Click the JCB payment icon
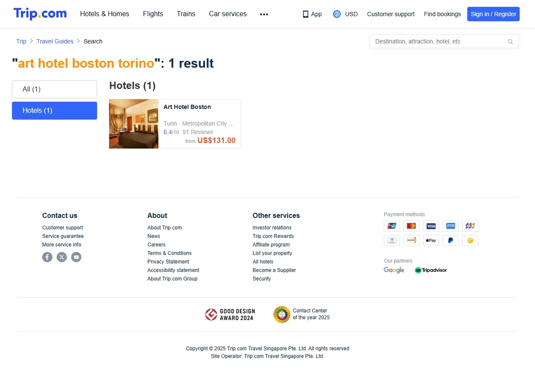Viewport: 535px width, 392px height. pos(470,226)
